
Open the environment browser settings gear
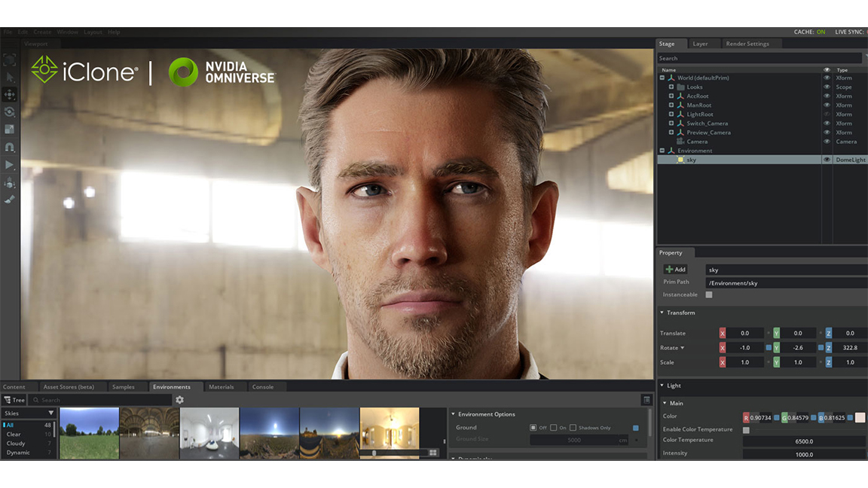coord(179,399)
